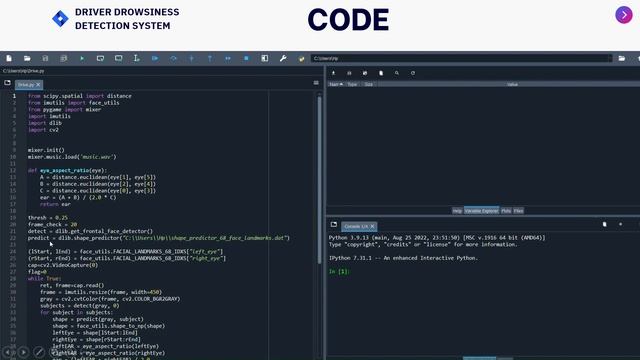Click 'frame_check = 20' line in editor
Viewport: 640px width, 360px height.
click(x=52, y=224)
